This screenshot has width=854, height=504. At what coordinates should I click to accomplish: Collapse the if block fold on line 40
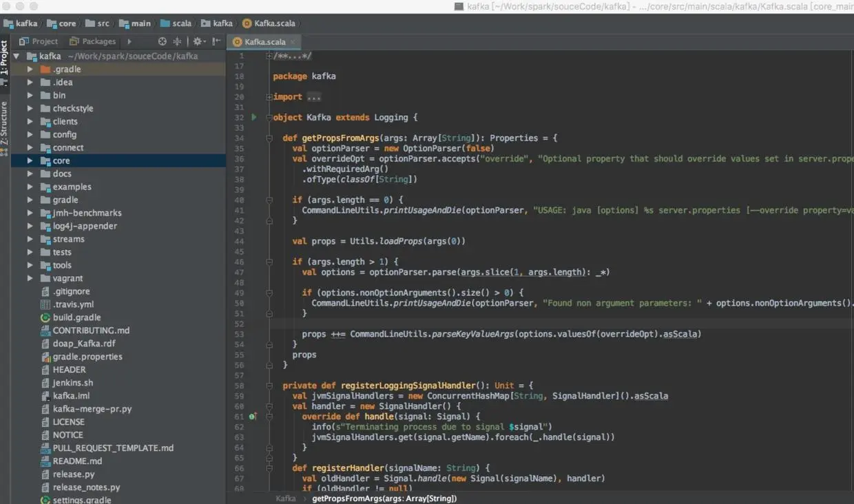(x=269, y=200)
